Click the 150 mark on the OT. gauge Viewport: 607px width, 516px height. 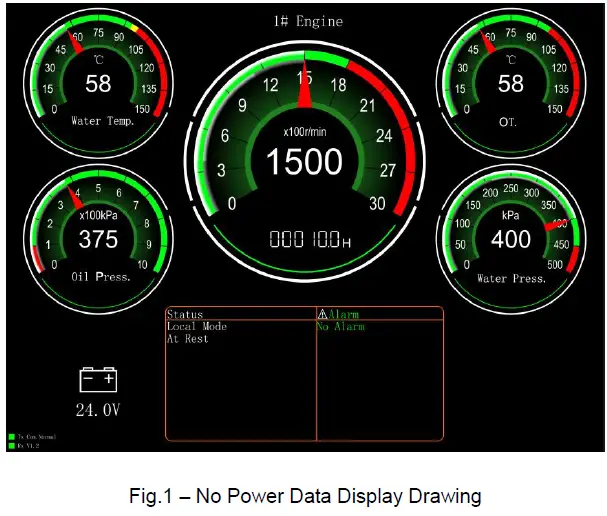click(x=555, y=109)
